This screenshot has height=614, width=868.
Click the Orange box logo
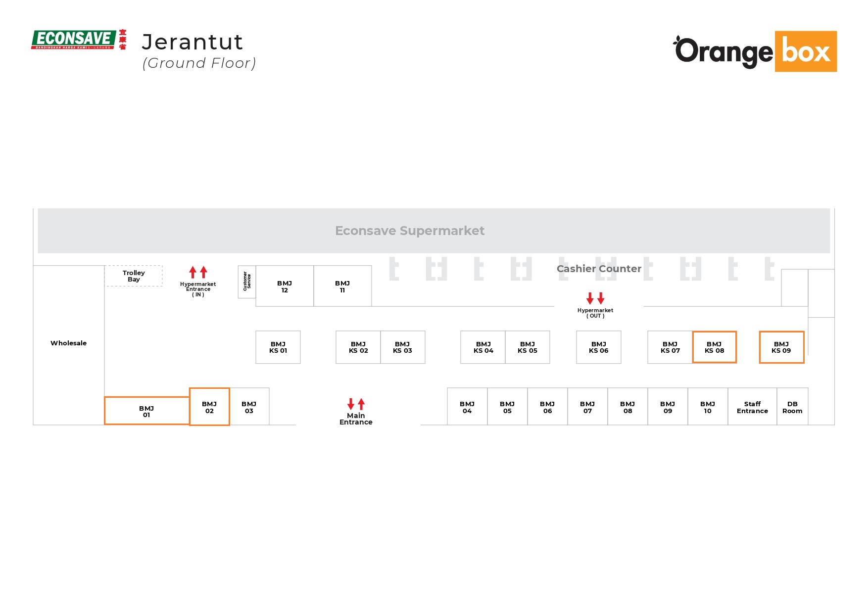tap(755, 51)
